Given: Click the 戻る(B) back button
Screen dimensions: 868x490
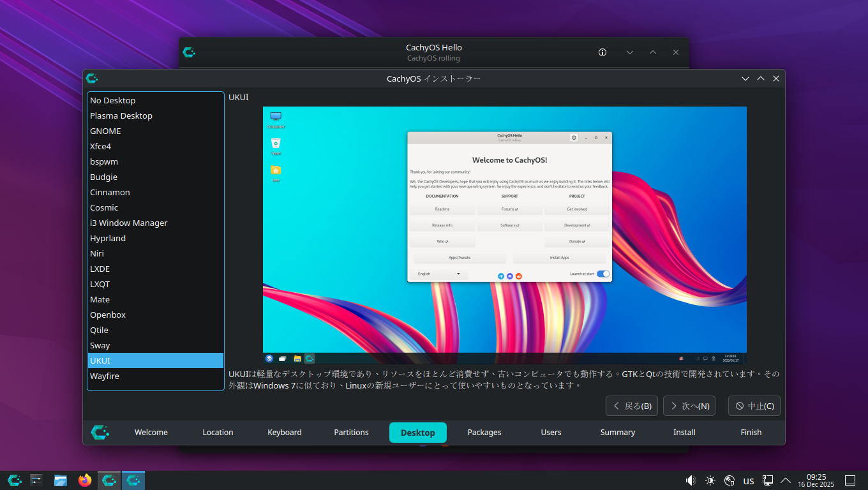Looking at the screenshot, I should pos(632,406).
